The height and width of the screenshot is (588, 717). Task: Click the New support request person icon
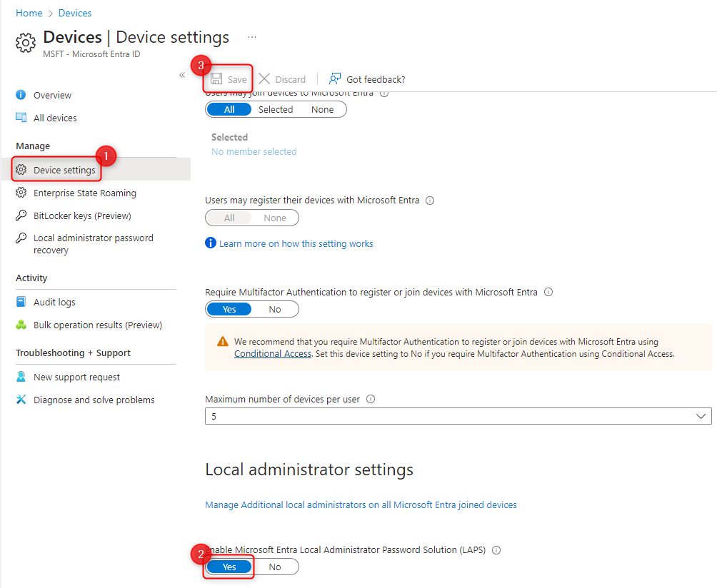click(x=21, y=377)
